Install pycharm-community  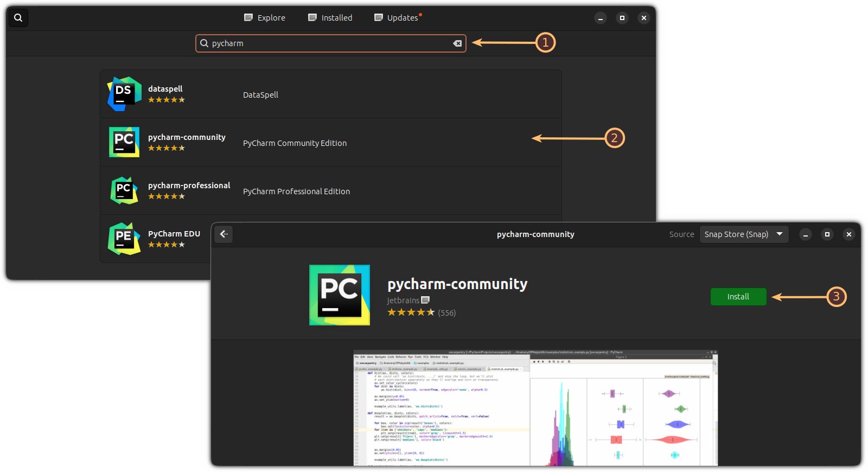click(738, 297)
